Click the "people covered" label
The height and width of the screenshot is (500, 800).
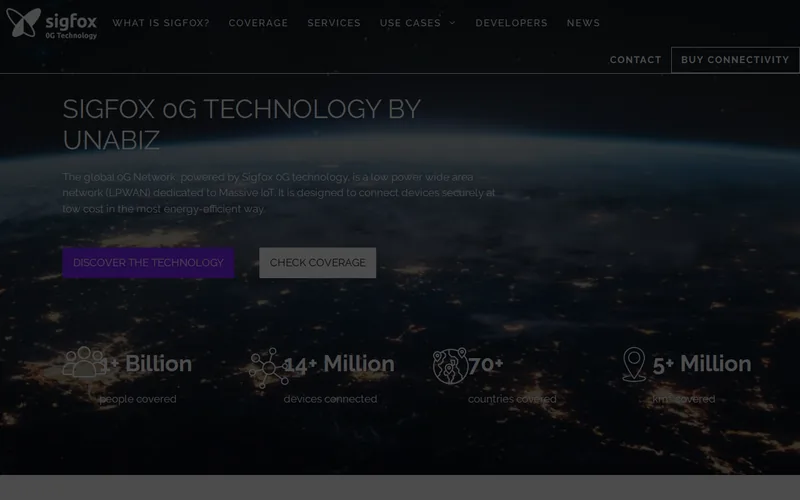(138, 399)
